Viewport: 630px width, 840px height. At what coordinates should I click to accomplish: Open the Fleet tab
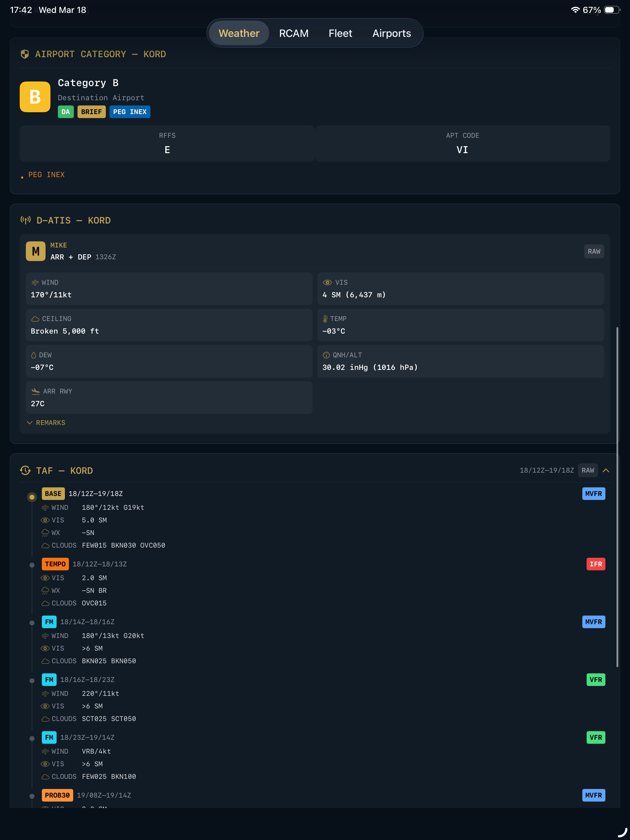[340, 33]
